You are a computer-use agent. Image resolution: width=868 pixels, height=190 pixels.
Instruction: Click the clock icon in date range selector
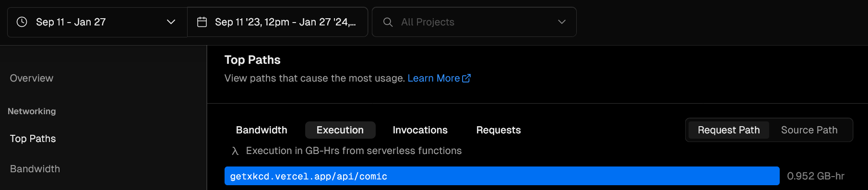coord(22,22)
